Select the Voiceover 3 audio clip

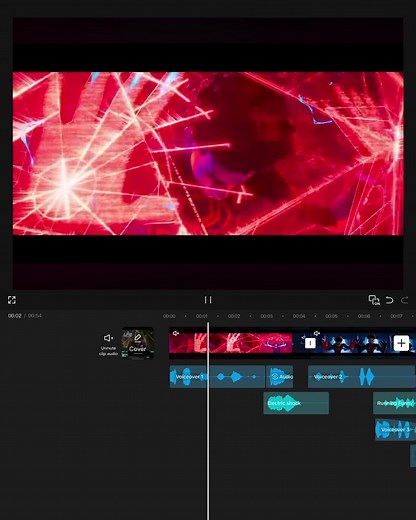396,430
